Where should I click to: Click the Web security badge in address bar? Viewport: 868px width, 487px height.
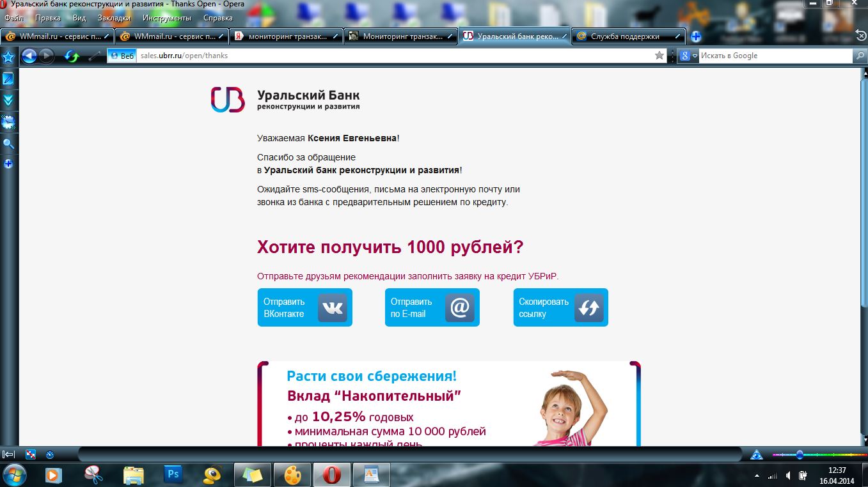[x=121, y=56]
